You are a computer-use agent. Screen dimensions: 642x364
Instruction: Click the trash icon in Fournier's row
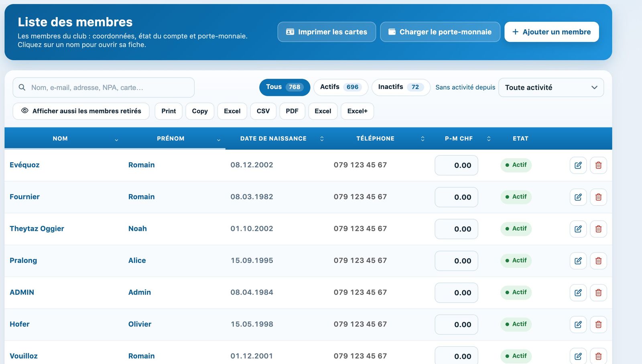click(x=598, y=197)
